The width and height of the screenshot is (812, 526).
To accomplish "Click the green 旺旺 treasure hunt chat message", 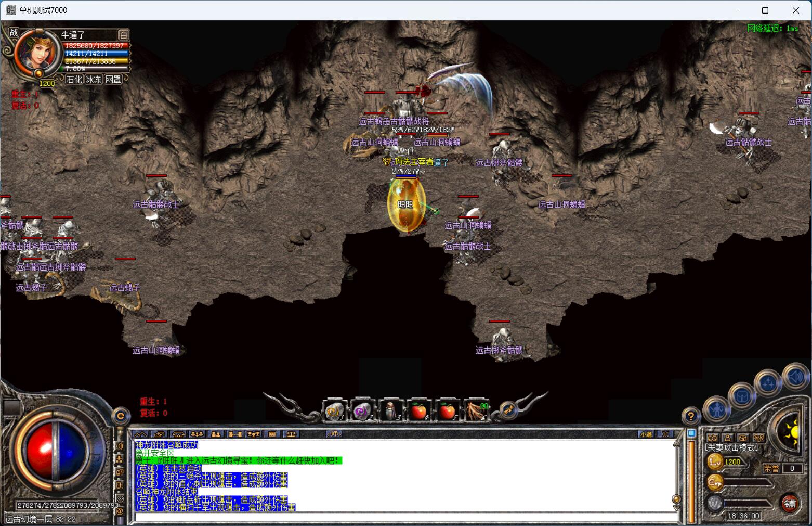I will pyautogui.click(x=239, y=460).
